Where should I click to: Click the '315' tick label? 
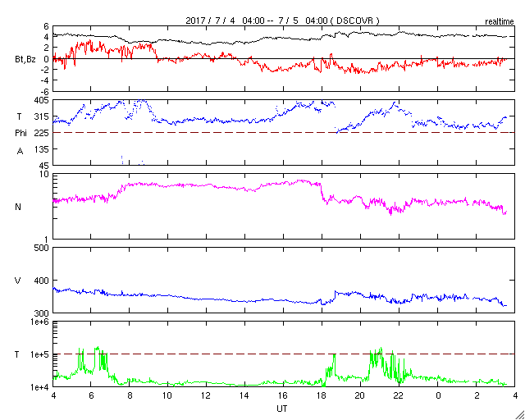pyautogui.click(x=42, y=116)
